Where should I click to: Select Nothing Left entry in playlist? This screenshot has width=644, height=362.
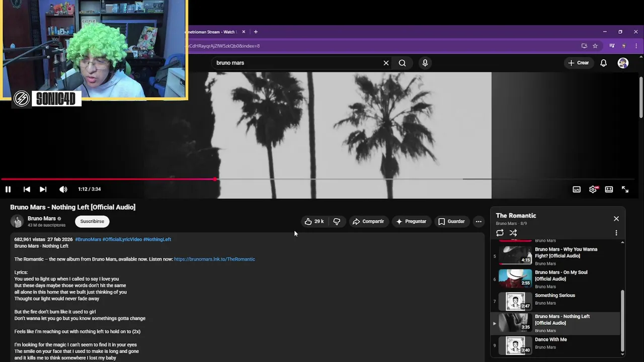(x=556, y=323)
